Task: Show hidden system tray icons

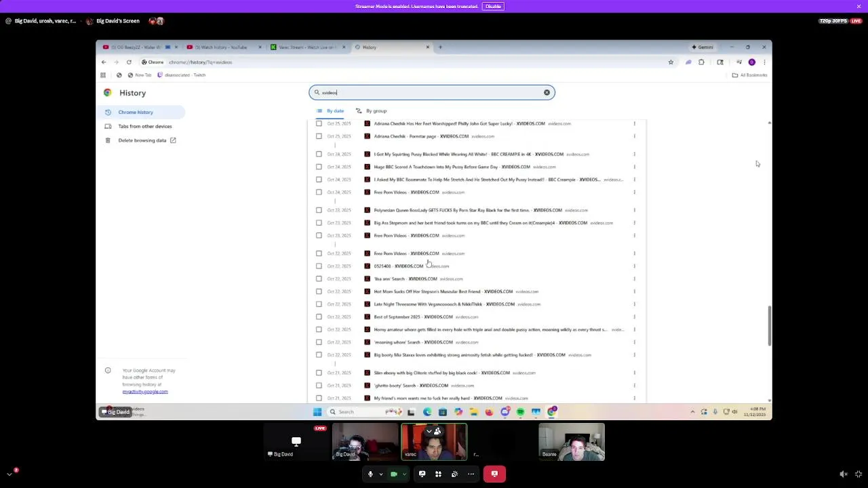Action: pos(692,411)
